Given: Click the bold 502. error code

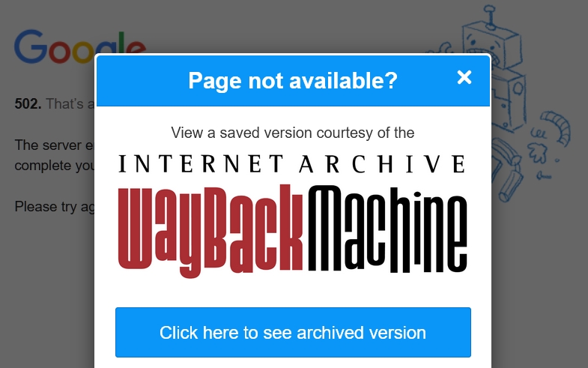Looking at the screenshot, I should click(x=28, y=104).
